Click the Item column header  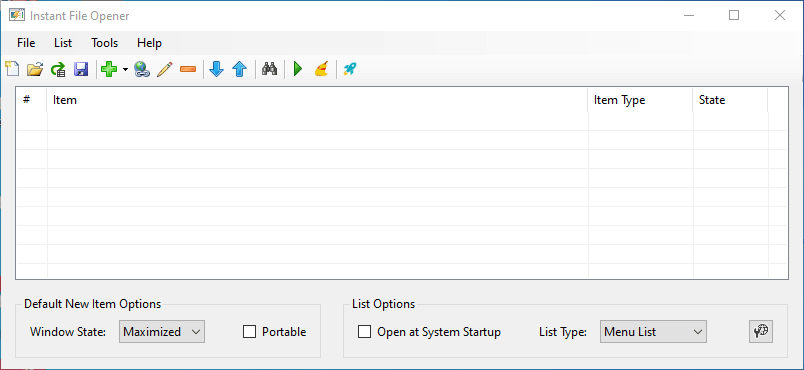(317, 100)
